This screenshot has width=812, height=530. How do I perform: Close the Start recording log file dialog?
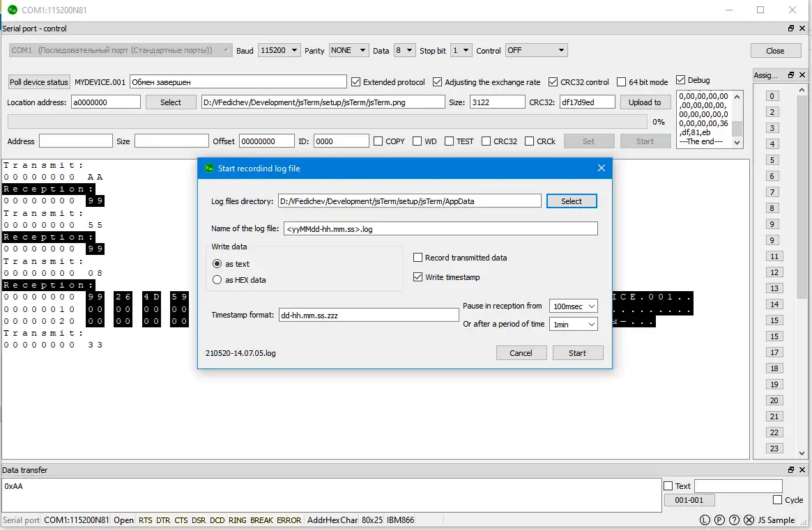point(602,169)
